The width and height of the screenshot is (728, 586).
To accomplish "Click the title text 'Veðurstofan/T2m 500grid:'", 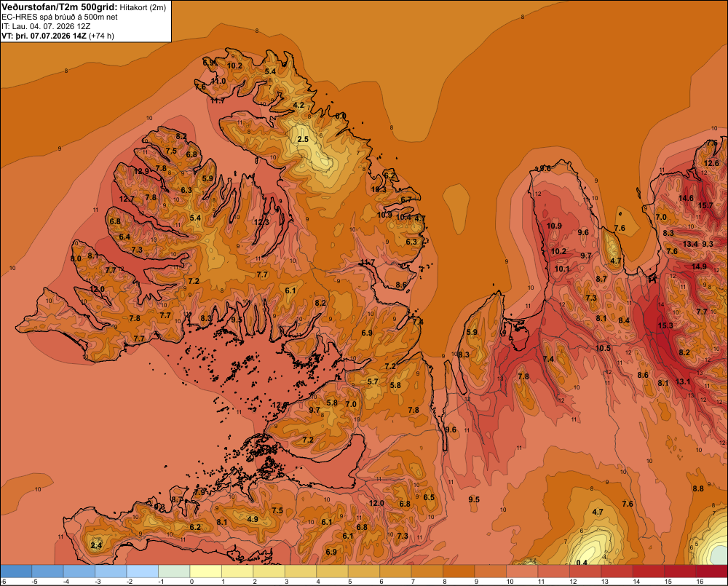I will 59,7.
